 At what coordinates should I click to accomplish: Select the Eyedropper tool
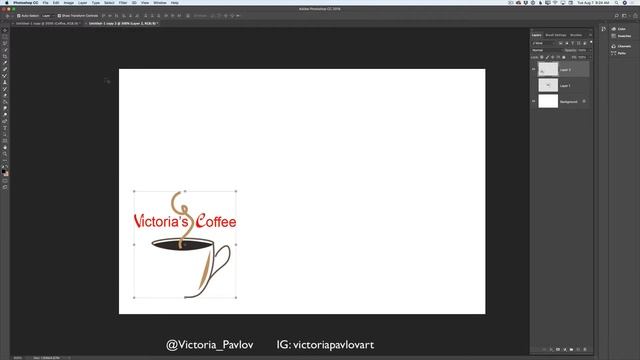coord(5,63)
